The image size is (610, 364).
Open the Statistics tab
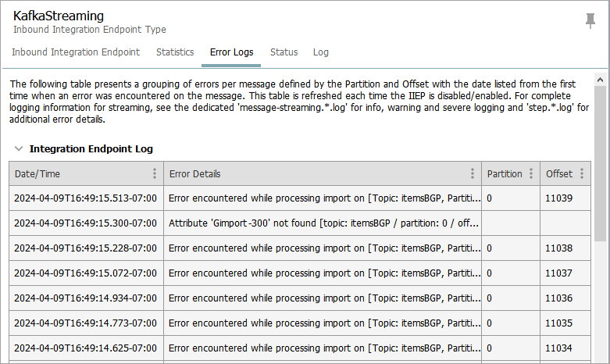click(x=175, y=52)
